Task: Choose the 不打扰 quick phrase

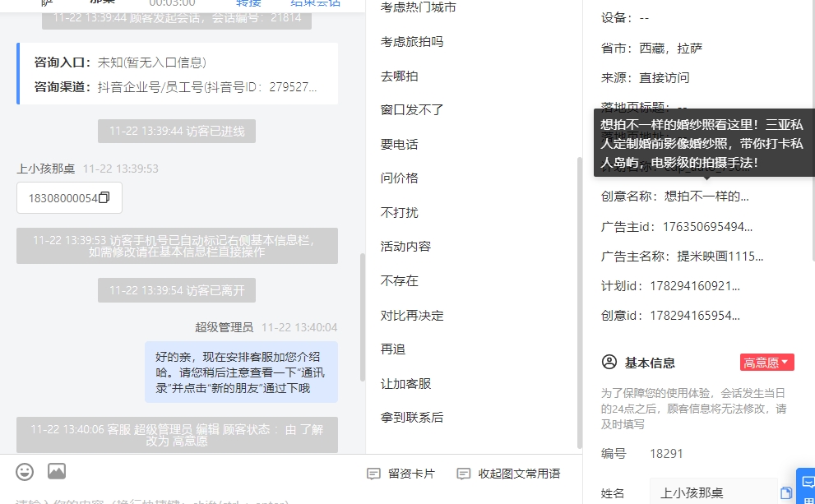Action: tap(399, 212)
